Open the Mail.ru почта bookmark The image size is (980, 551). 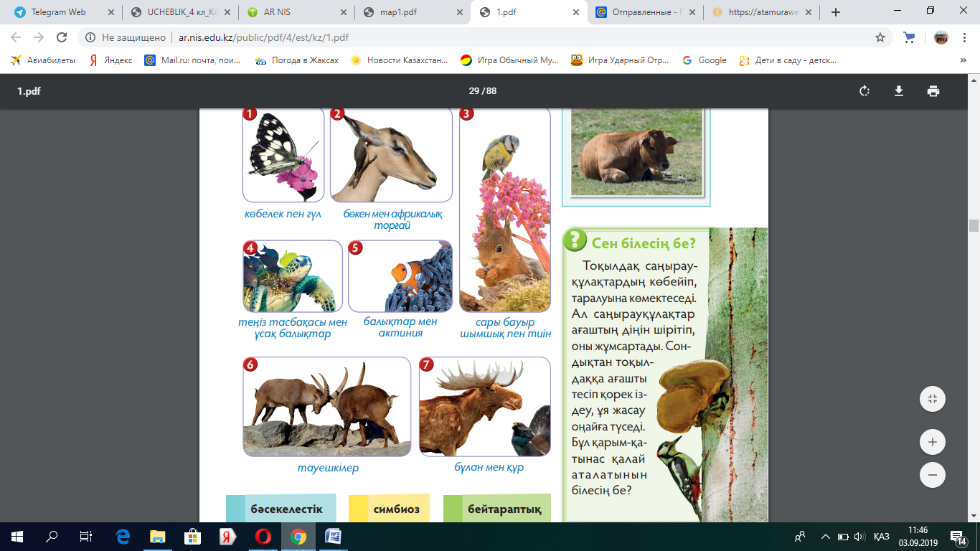click(x=193, y=61)
